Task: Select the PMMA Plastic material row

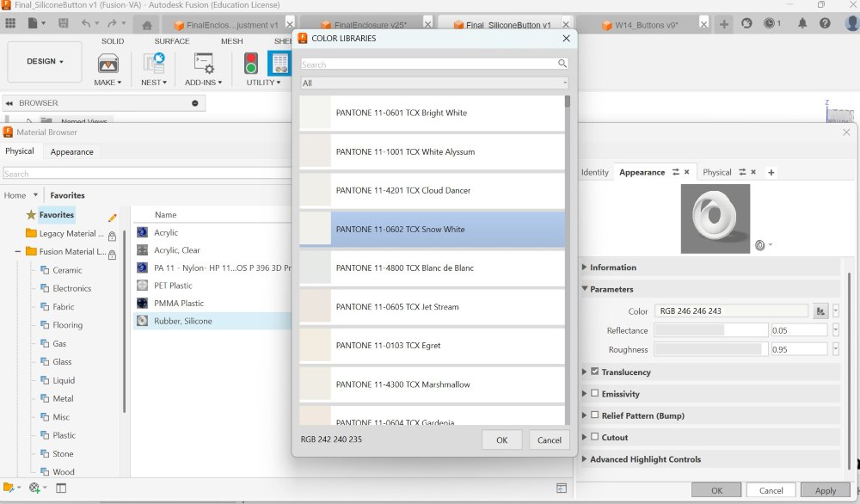Action: click(x=212, y=304)
